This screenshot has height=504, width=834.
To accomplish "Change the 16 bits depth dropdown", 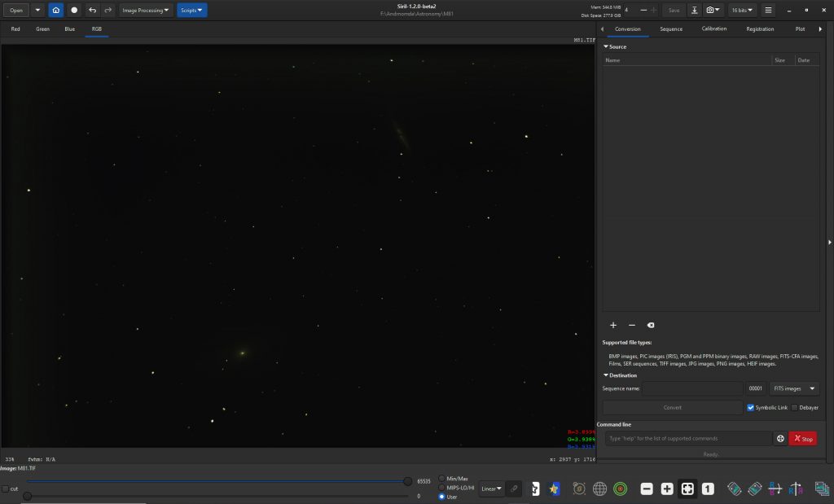I will pos(742,10).
